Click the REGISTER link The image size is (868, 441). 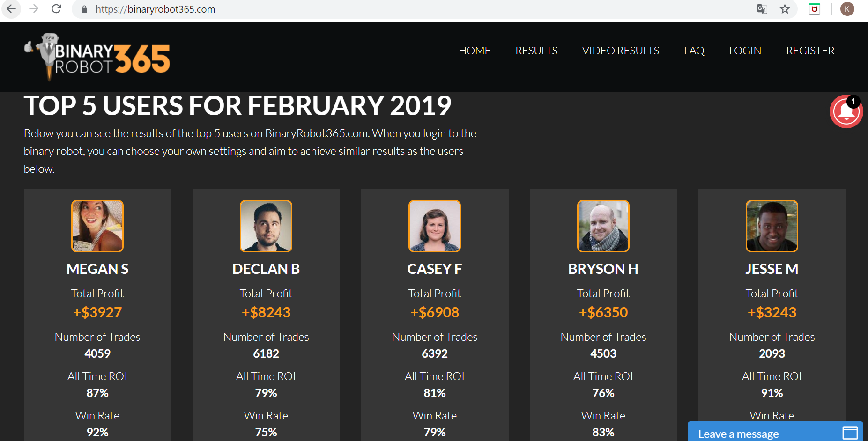[810, 51]
